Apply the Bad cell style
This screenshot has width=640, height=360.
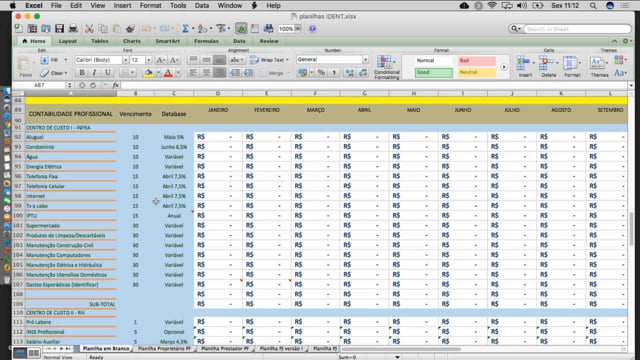[476, 60]
